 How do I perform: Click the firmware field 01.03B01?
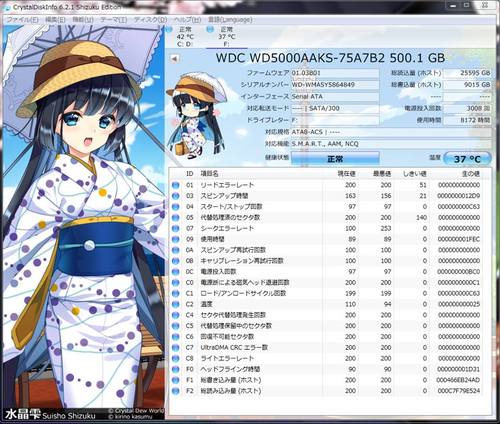335,73
